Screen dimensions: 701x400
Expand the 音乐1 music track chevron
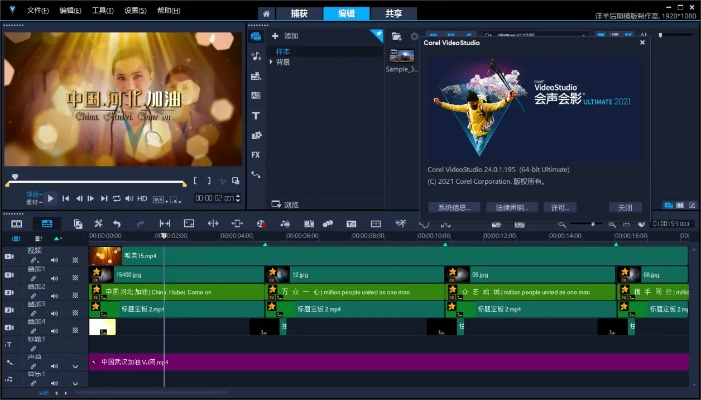pos(75,383)
